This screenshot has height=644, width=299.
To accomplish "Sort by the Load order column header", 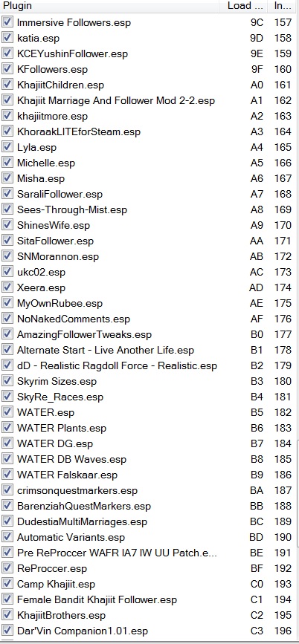I will pyautogui.click(x=248, y=6).
